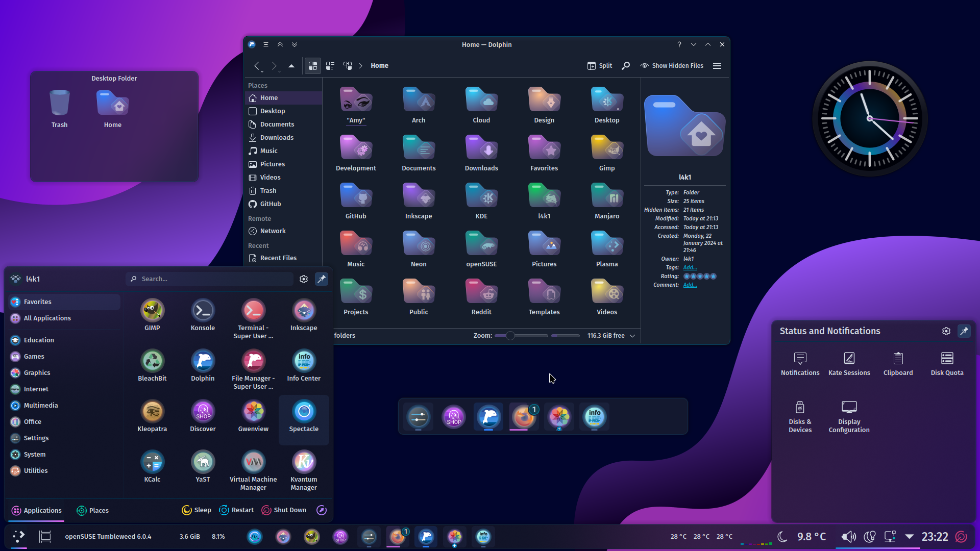The width and height of the screenshot is (980, 551).
Task: Click the analog clock widget on desktop
Action: 870,119
